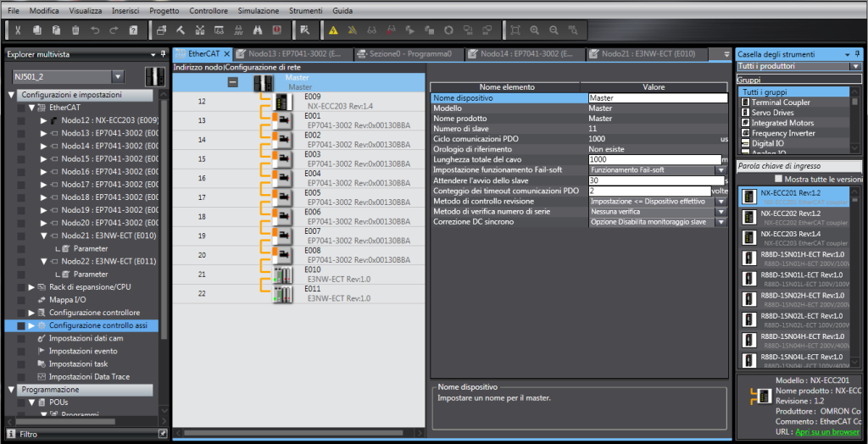
Task: Expand Rack di espansione/CPU
Action: (x=31, y=286)
